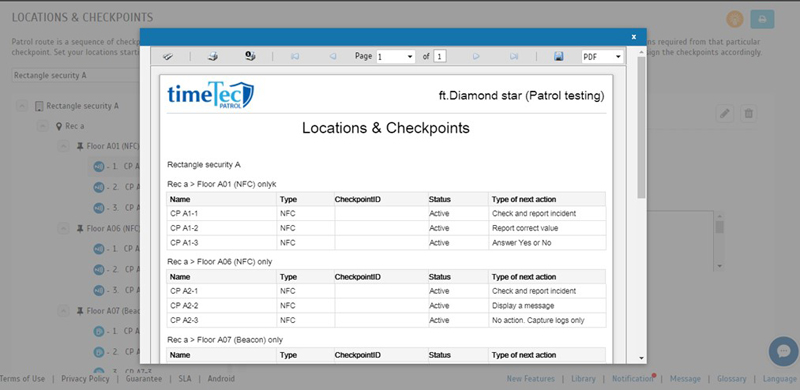The height and width of the screenshot is (390, 800).
Task: Click the pencil edit icon in background
Action: click(724, 113)
